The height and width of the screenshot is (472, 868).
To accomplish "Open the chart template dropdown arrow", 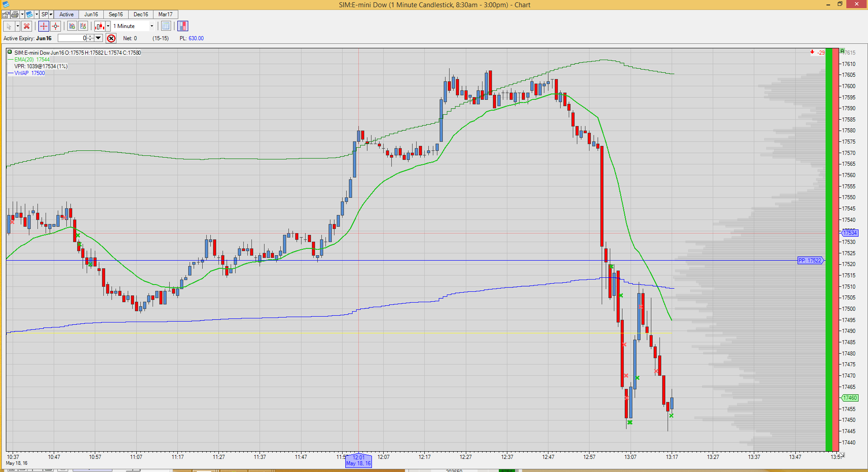I will (37, 14).
